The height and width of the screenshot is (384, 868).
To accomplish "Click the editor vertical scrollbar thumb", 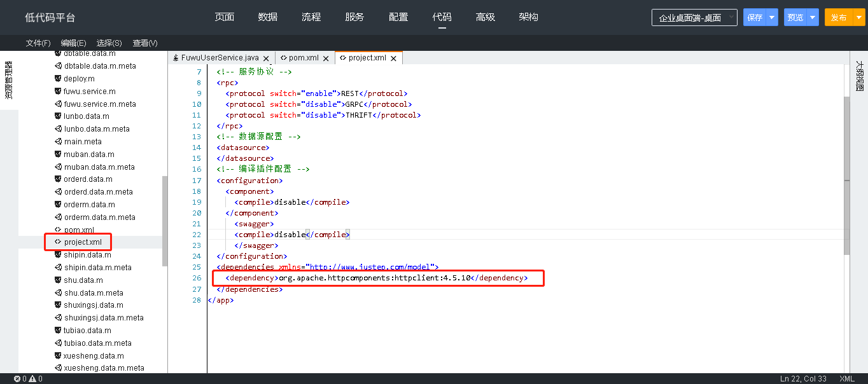I will click(846, 175).
